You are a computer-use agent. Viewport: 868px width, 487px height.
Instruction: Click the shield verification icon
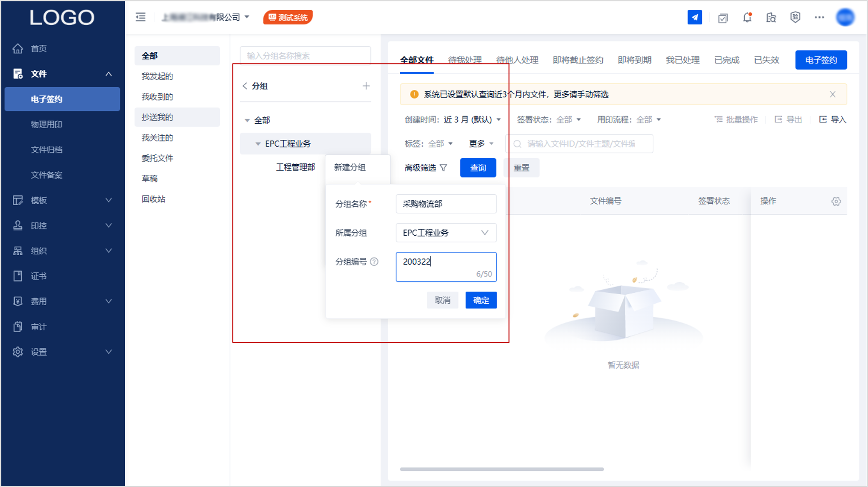795,18
